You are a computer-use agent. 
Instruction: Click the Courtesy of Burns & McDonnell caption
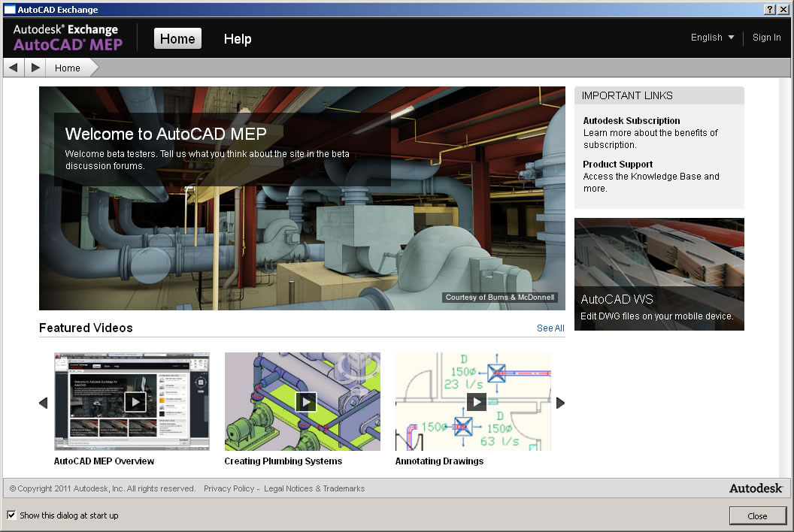pyautogui.click(x=500, y=297)
